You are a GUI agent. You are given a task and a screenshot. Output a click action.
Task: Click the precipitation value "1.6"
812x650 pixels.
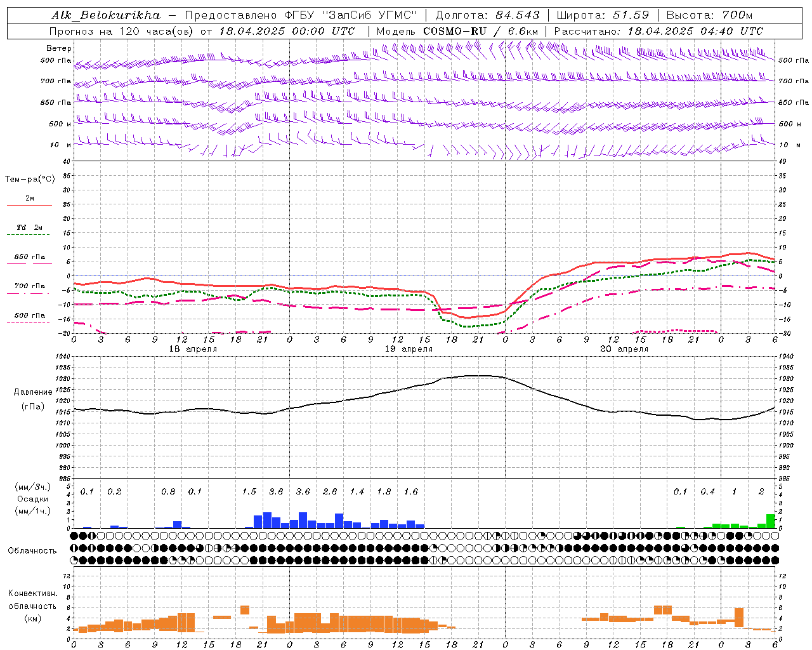(x=411, y=492)
